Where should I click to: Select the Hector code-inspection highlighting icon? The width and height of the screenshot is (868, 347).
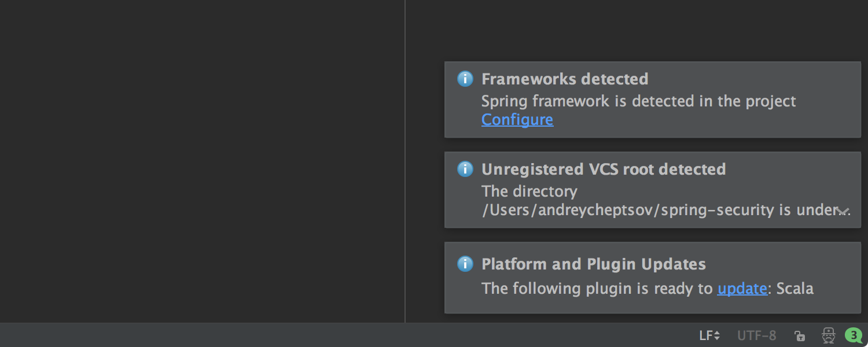tap(827, 335)
